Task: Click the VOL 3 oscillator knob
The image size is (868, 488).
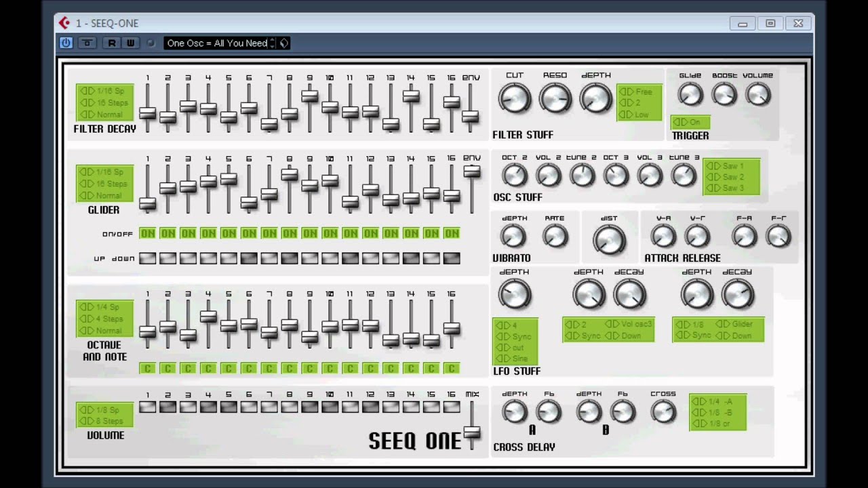Action: click(650, 175)
